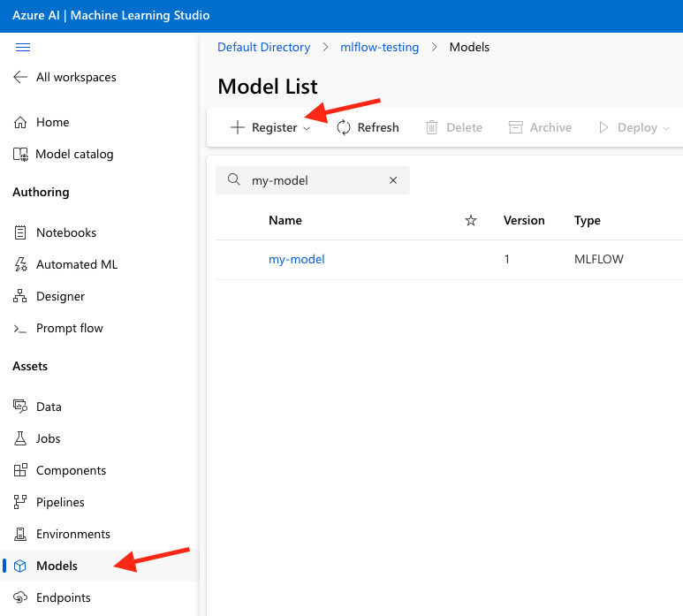Open the Environments page
The height and width of the screenshot is (616, 683).
(73, 534)
